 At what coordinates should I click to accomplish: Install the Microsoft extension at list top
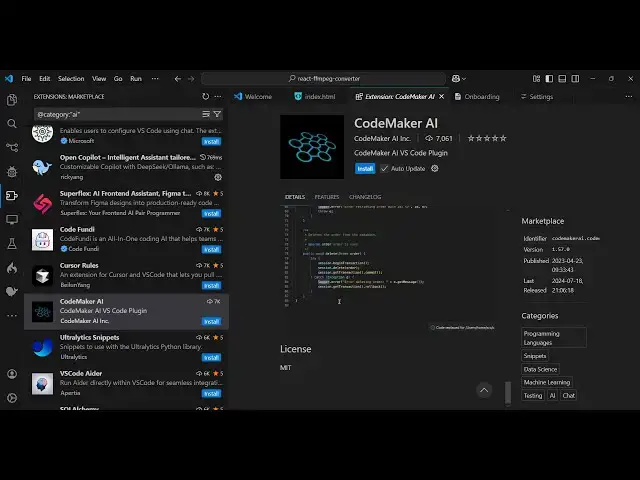[x=211, y=142]
